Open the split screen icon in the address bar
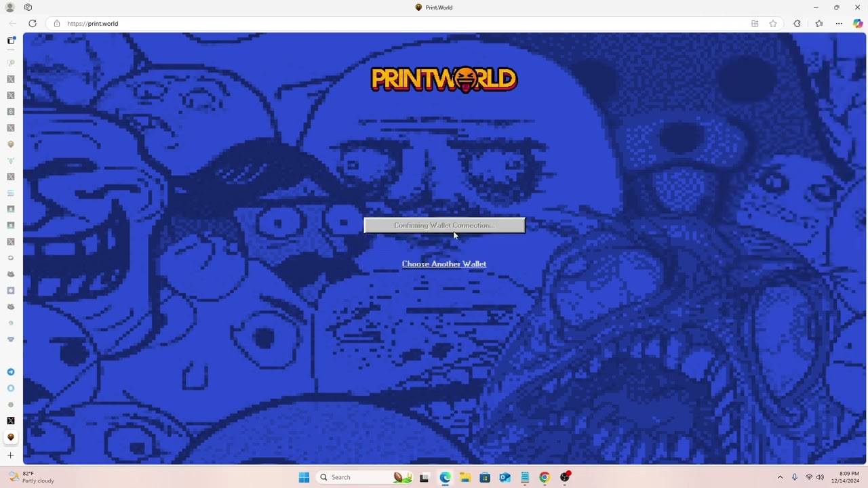The image size is (868, 488). [755, 24]
